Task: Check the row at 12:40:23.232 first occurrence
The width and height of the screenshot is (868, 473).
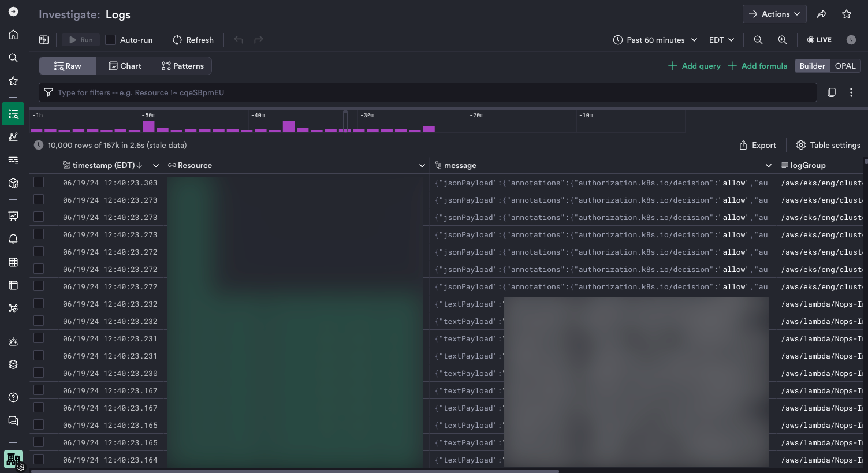Action: coord(39,303)
